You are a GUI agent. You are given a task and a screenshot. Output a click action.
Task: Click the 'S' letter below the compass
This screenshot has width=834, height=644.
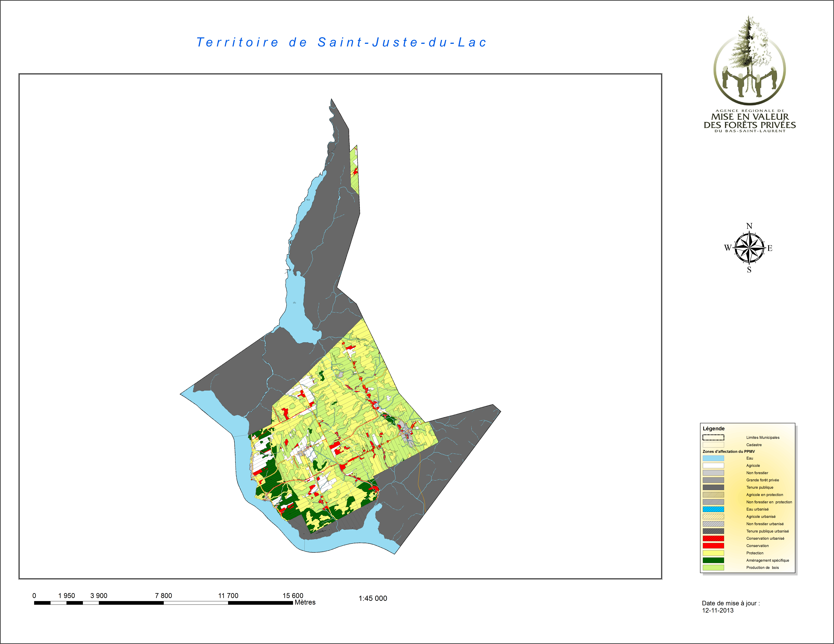pos(749,270)
